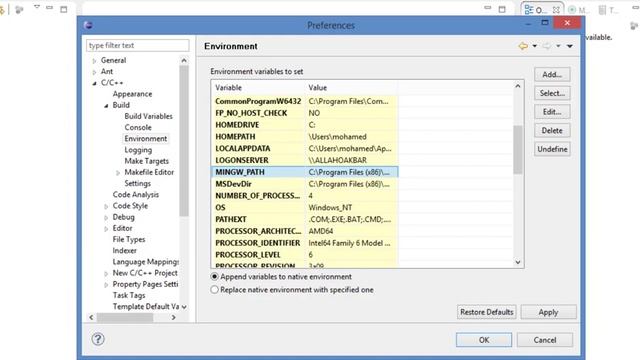Click the Eclipse icon in Preferences title bar
Screen dimensions: 640x360
point(88,25)
